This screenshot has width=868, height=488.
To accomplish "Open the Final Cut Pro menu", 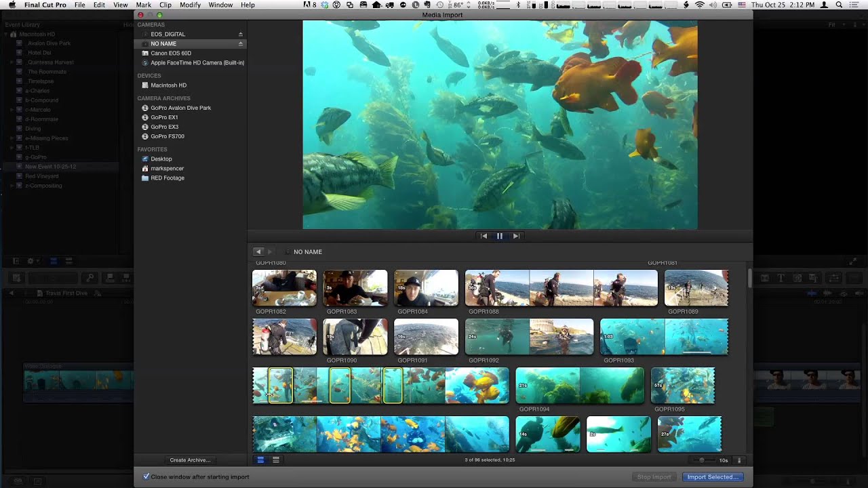I will click(45, 5).
